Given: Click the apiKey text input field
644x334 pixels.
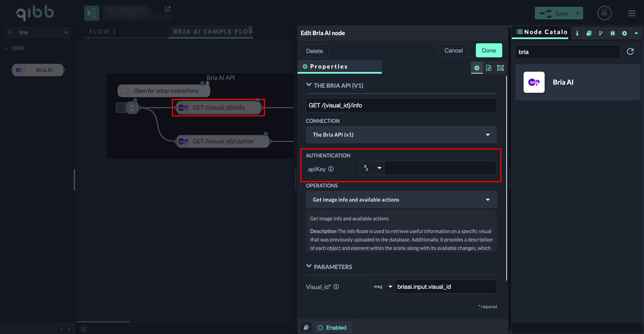Looking at the screenshot, I should click(x=440, y=168).
